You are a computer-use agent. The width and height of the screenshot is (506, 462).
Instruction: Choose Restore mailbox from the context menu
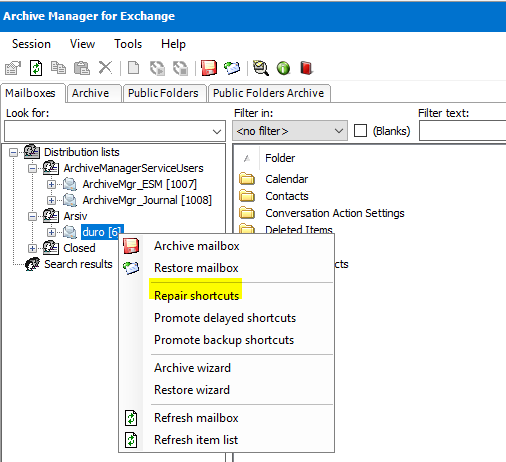click(x=226, y=268)
